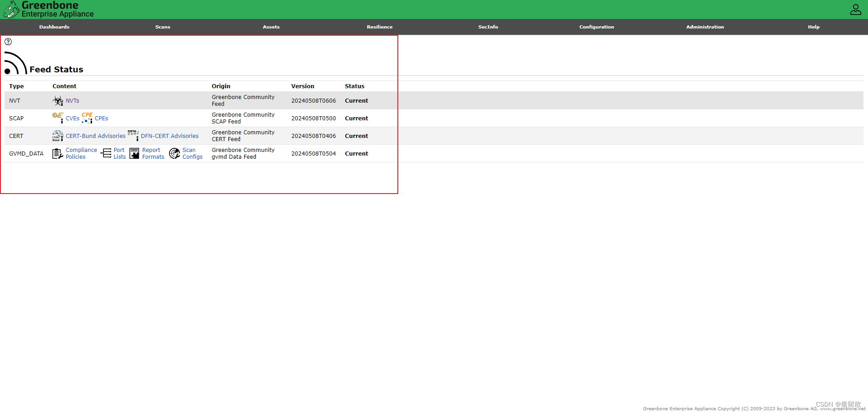Follow the CPEs link
Viewport: 868px width, 412px height.
(x=101, y=118)
